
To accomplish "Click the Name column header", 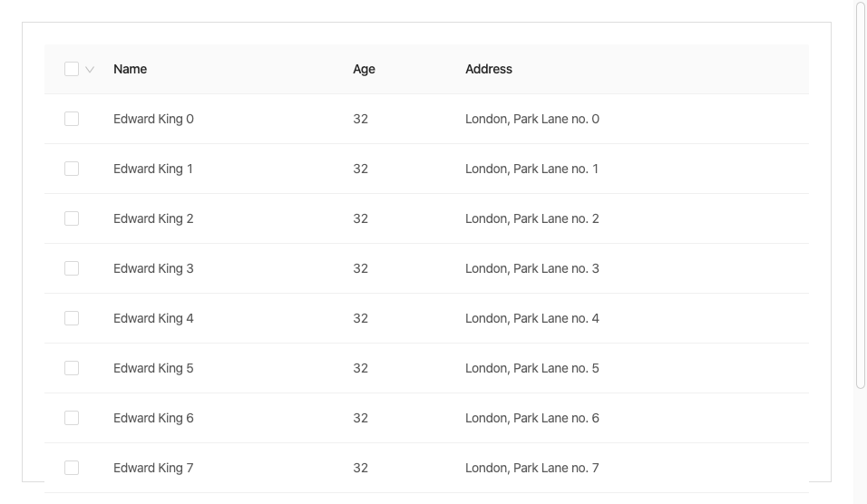I will [131, 69].
